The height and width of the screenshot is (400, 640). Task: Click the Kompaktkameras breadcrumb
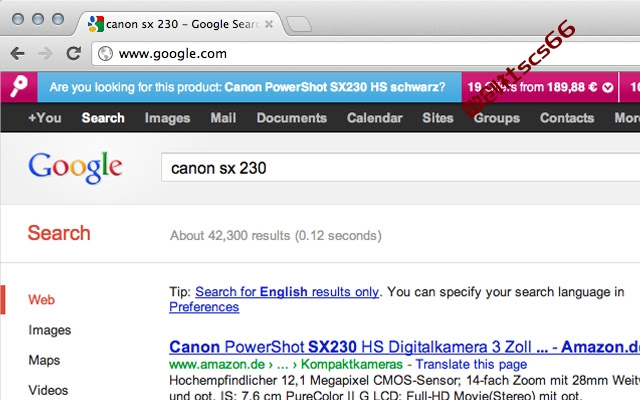coord(352,364)
